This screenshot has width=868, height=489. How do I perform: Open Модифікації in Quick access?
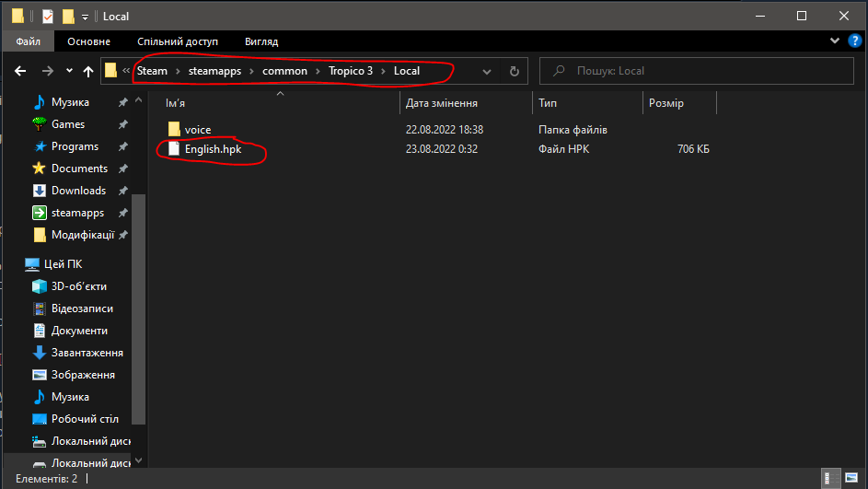point(83,235)
